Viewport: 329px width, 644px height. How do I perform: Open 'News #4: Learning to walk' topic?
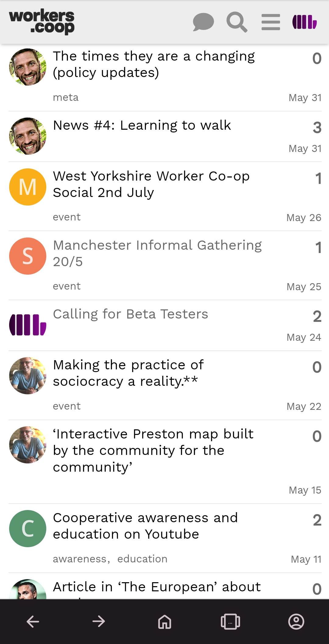tap(142, 125)
